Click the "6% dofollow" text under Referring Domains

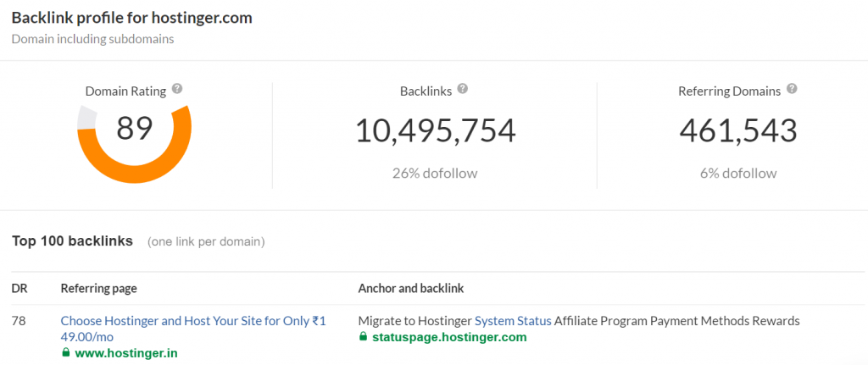tap(737, 174)
